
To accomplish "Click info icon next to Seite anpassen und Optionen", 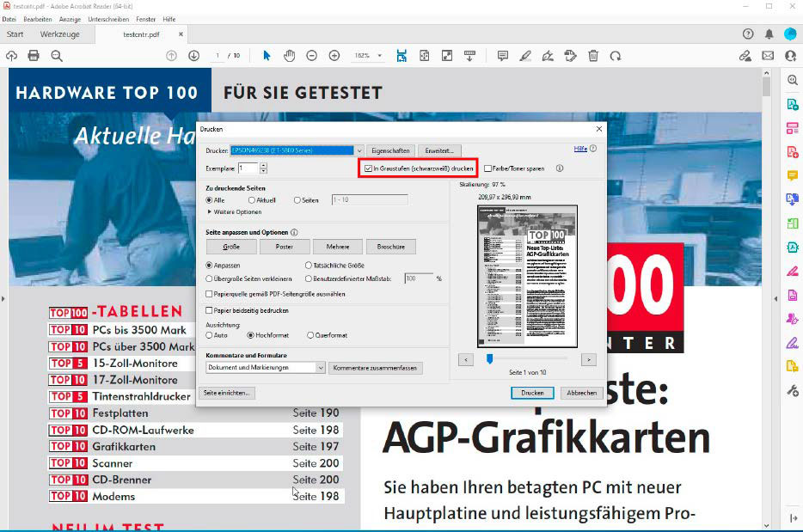I will point(295,232).
